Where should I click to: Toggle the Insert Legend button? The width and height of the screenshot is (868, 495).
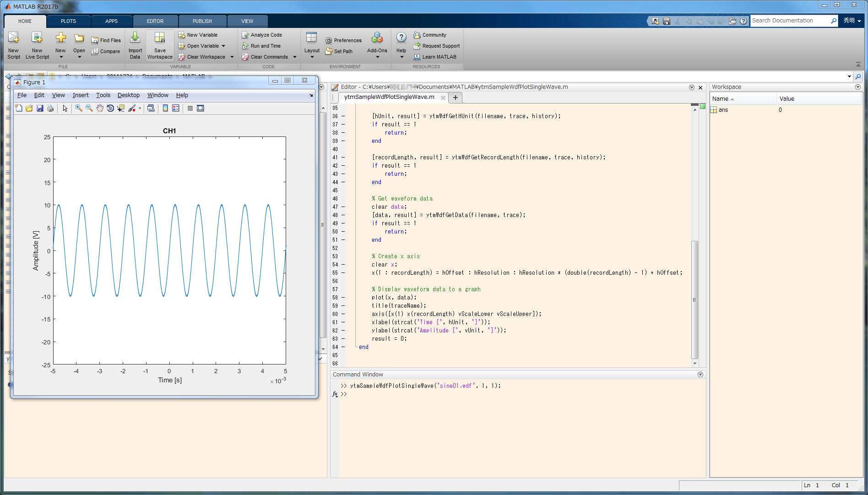(176, 109)
